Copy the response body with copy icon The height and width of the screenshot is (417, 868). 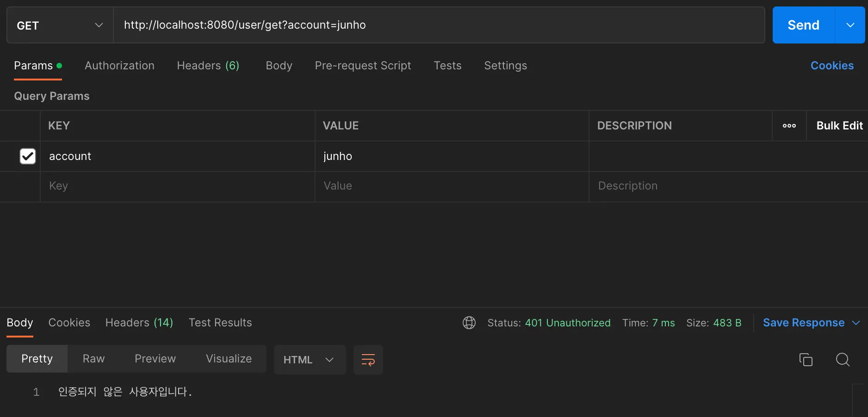coord(806,359)
